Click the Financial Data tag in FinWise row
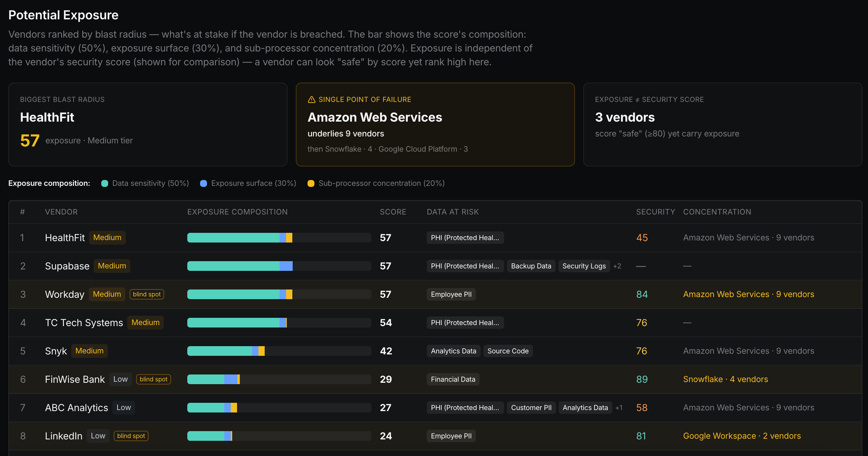This screenshot has height=456, width=868. pos(453,379)
